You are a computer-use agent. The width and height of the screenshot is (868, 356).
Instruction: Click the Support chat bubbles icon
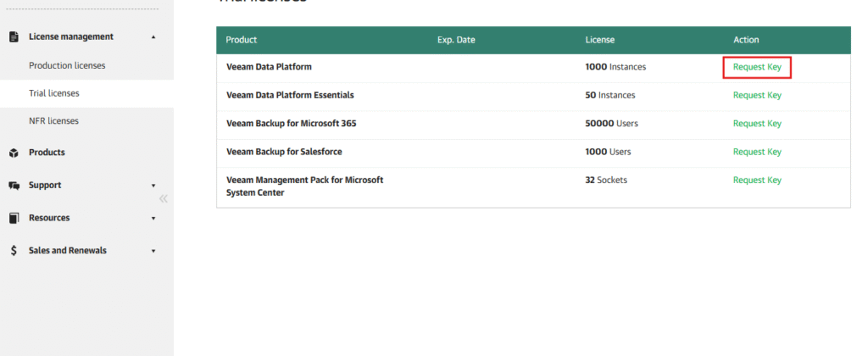(14, 186)
